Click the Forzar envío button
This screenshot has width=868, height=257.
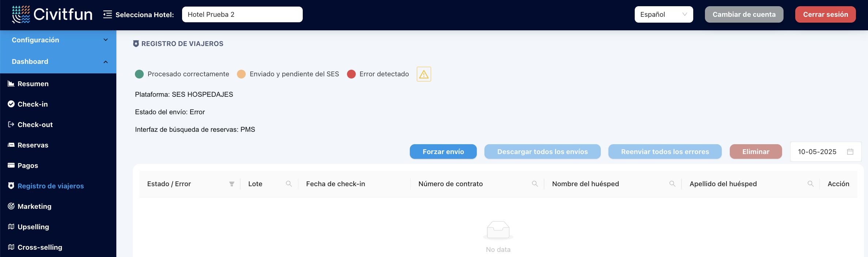pyautogui.click(x=443, y=151)
